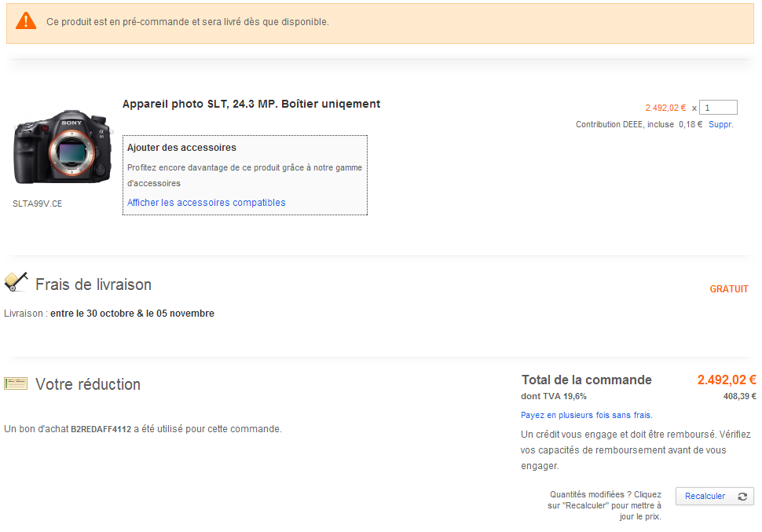Click Payez en plusieurs fois sans frais
Image resolution: width=762 pixels, height=532 pixels.
click(x=586, y=415)
